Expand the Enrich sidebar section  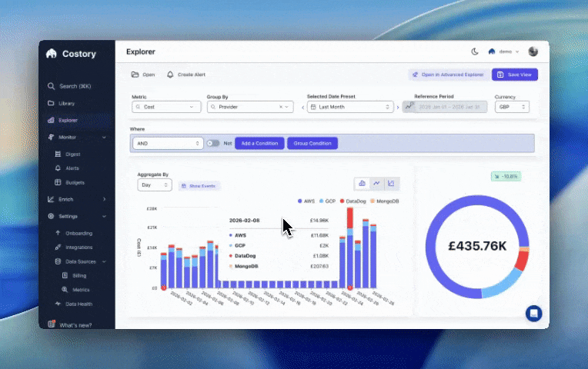104,199
